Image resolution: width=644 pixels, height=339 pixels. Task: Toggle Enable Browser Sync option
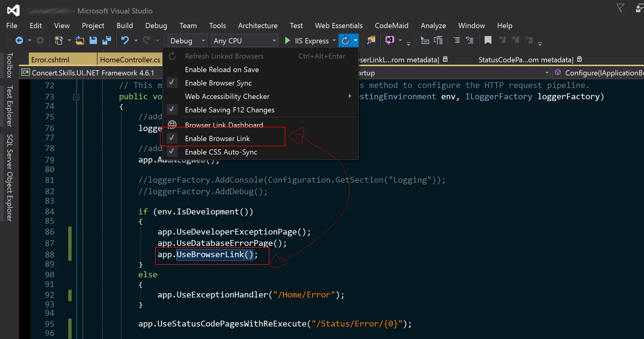coord(218,83)
